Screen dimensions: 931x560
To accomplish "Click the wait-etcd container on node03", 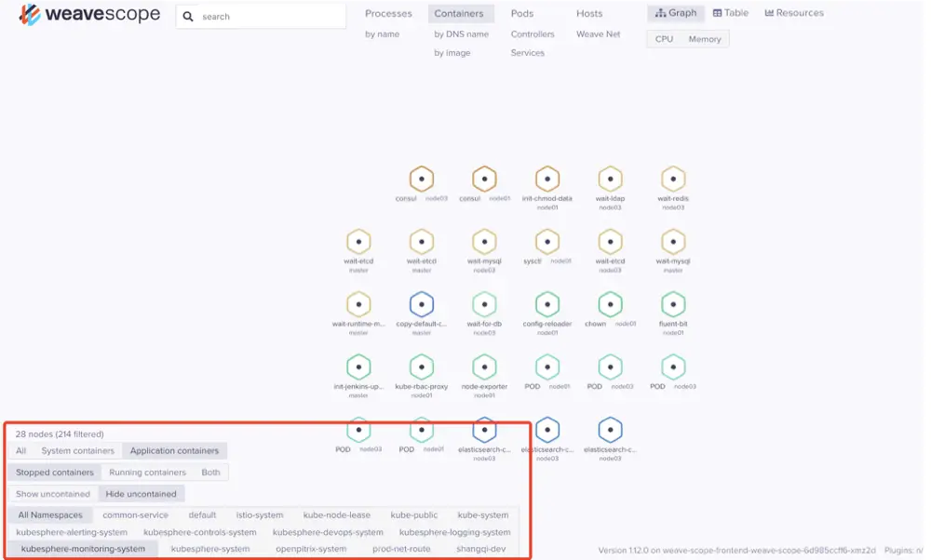I will 611,242.
